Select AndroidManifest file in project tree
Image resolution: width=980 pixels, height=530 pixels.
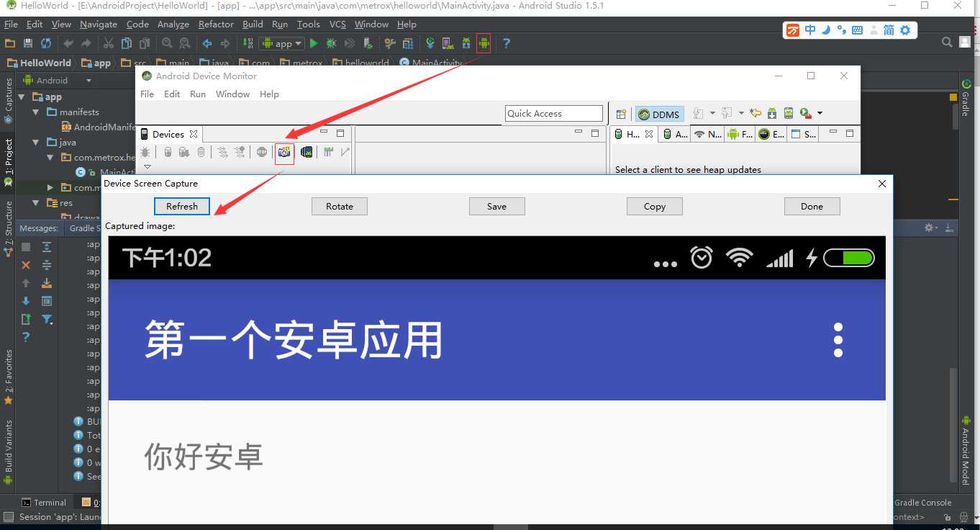pos(98,127)
